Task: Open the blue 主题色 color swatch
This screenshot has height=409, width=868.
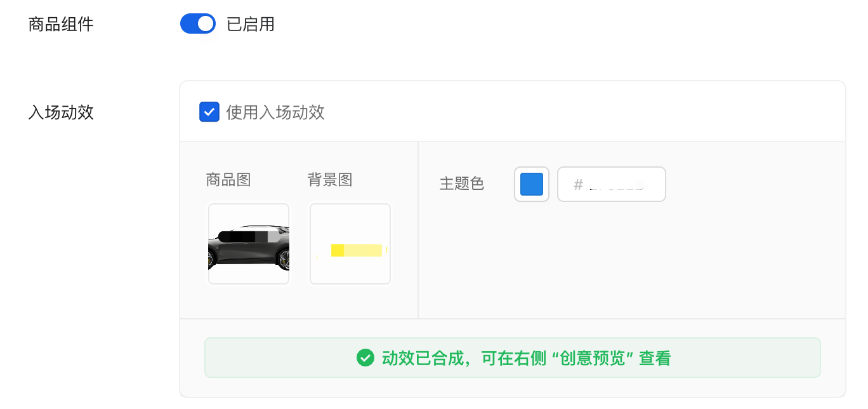Action: (x=532, y=184)
